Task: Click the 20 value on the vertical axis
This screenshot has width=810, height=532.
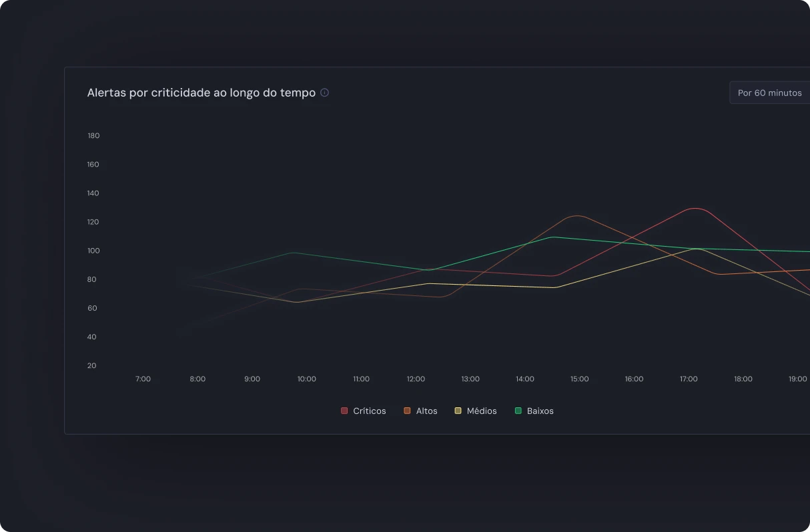Action: point(92,365)
